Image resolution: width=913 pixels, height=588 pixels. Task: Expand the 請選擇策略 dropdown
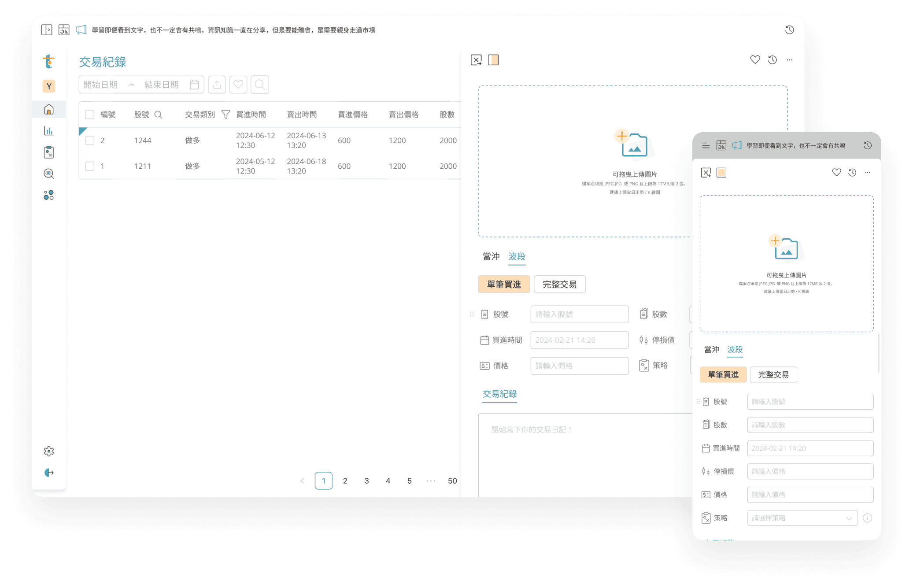[x=802, y=518]
